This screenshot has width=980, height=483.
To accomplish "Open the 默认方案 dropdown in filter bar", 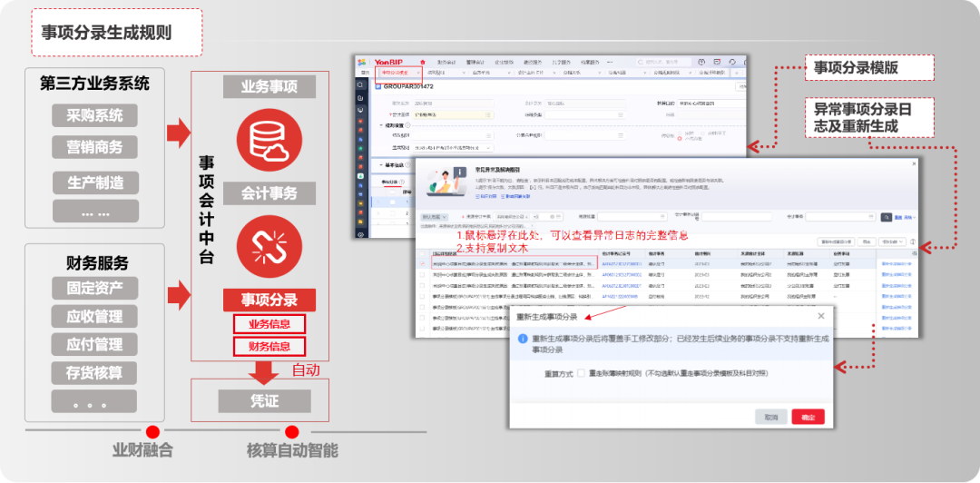I will [x=435, y=217].
